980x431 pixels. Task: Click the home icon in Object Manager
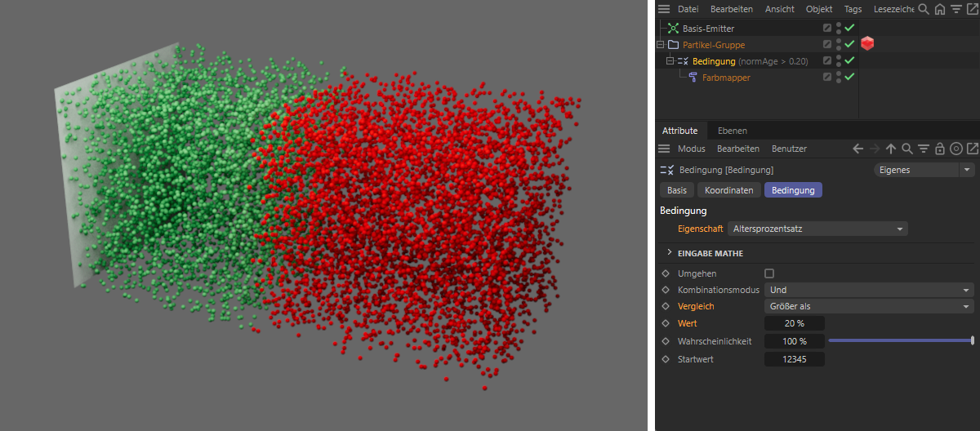940,9
